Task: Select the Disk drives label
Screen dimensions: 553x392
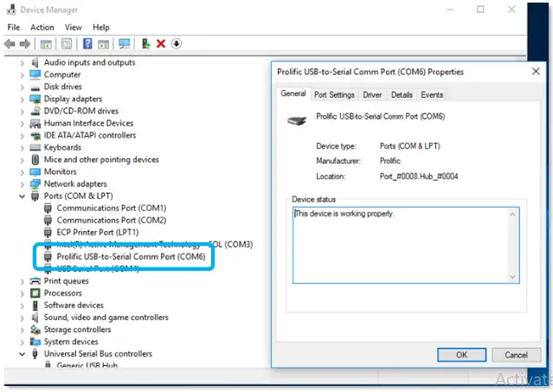Action: coord(63,87)
